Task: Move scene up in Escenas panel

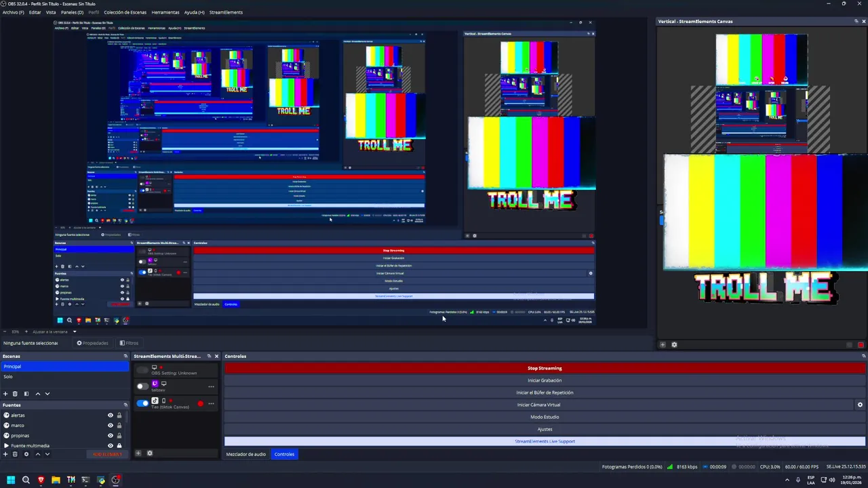Action: coord(37,394)
